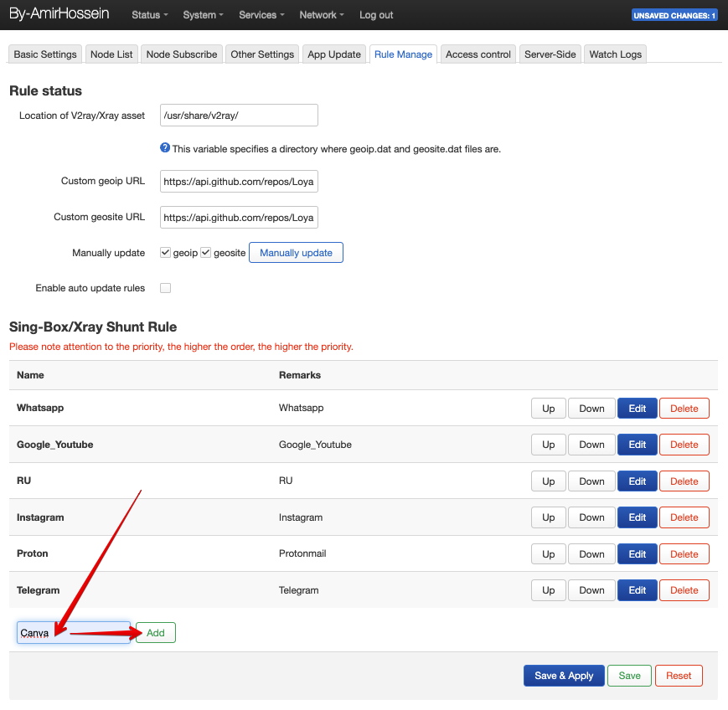The height and width of the screenshot is (710, 728).
Task: Click the blue help question mark icon
Action: tap(165, 148)
